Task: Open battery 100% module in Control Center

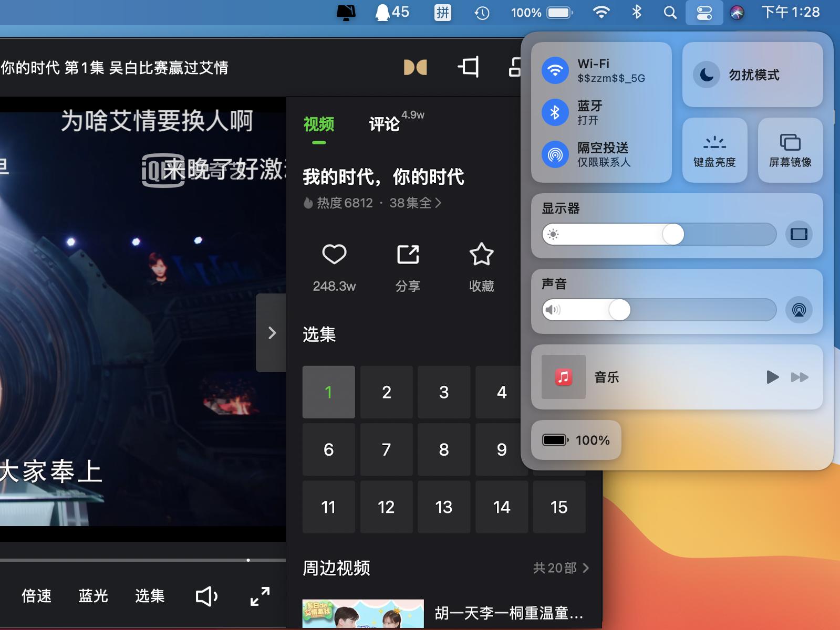Action: 576,440
